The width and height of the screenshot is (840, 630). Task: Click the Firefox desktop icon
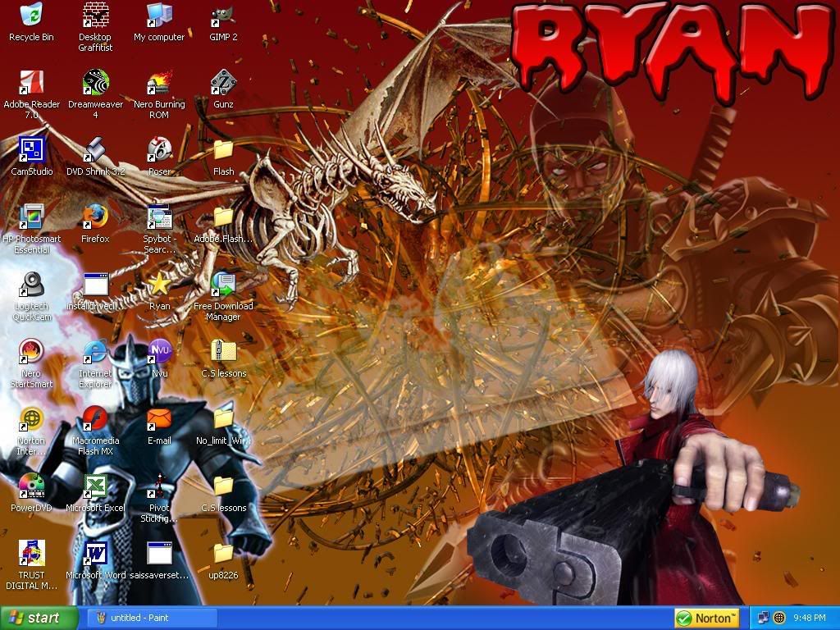click(95, 217)
